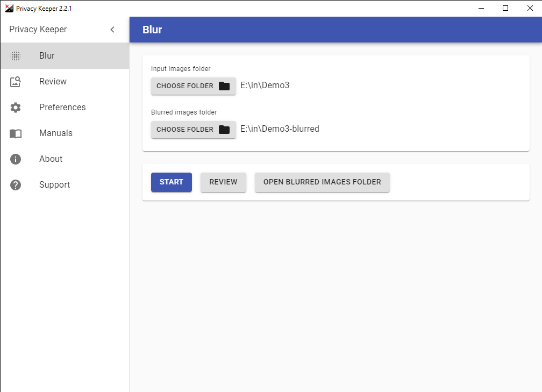Click the E:\in\Demo3-blurred path text
Image resolution: width=542 pixels, height=392 pixels.
point(280,129)
